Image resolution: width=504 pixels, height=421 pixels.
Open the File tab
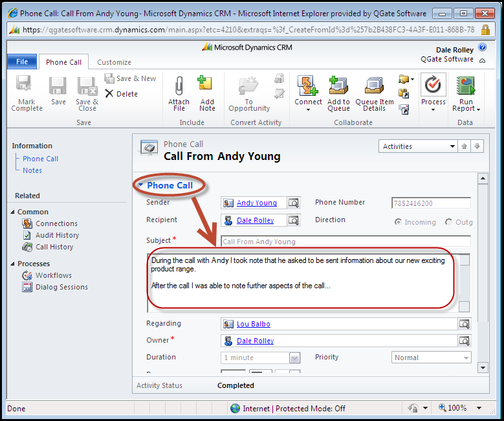click(22, 62)
